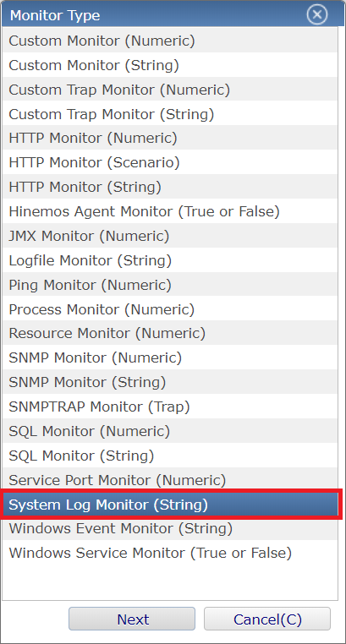Image resolution: width=346 pixels, height=644 pixels.
Task: Select HTTP Monitor (String)
Action: tap(170, 187)
